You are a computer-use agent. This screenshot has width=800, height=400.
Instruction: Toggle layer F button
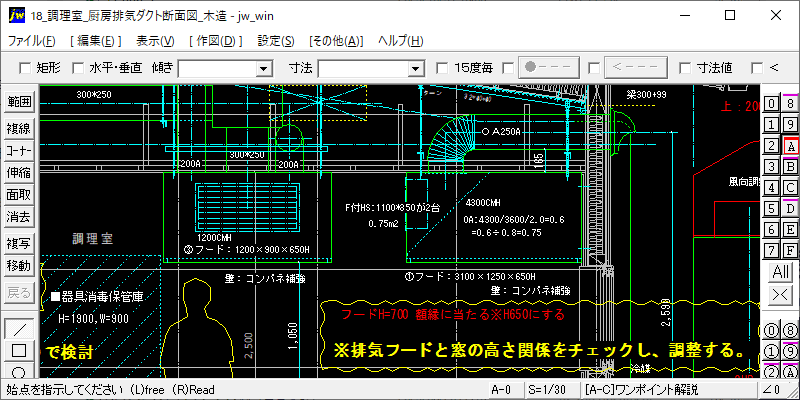[x=790, y=251]
